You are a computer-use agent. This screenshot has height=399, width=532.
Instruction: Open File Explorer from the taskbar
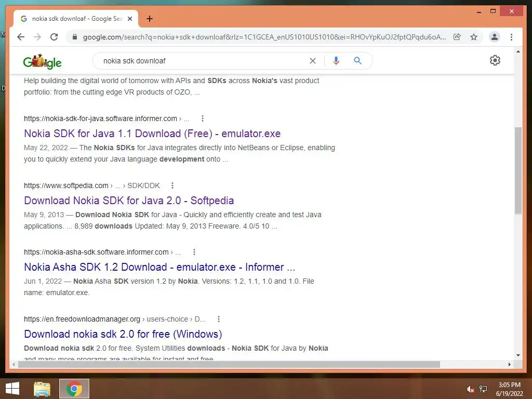tap(42, 389)
